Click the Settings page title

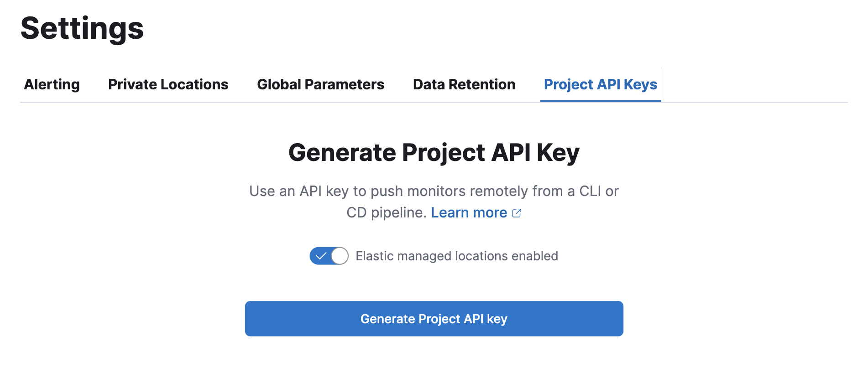click(x=83, y=28)
